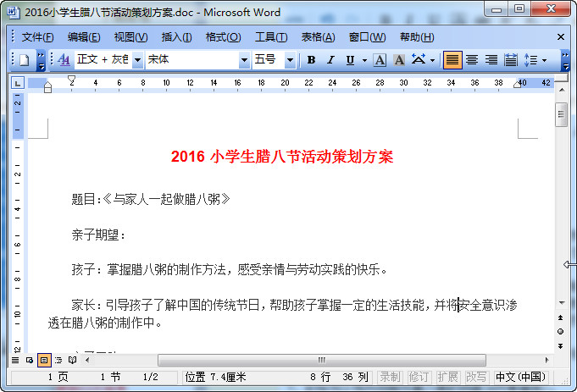Image resolution: width=577 pixels, height=392 pixels.
Task: Select Distributed alignment
Action: 511,59
